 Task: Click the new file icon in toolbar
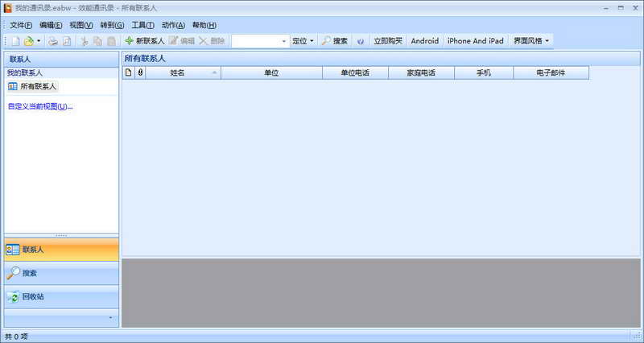click(15, 41)
